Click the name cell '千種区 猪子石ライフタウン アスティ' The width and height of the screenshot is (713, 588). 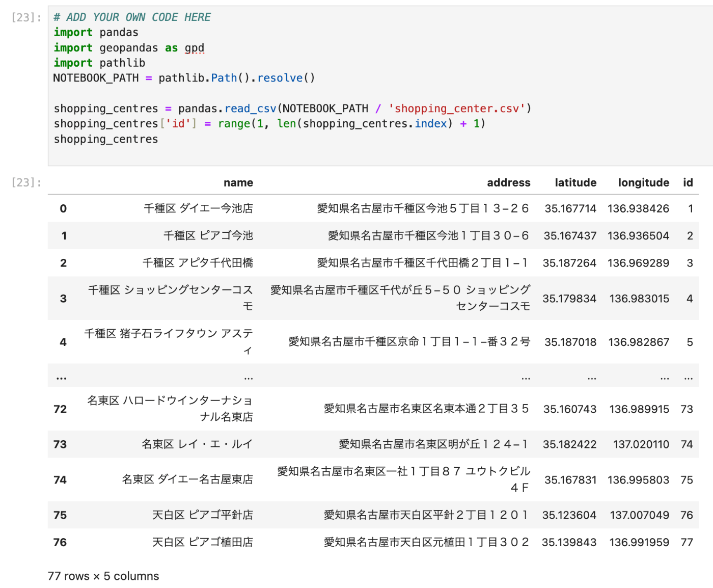(x=168, y=342)
